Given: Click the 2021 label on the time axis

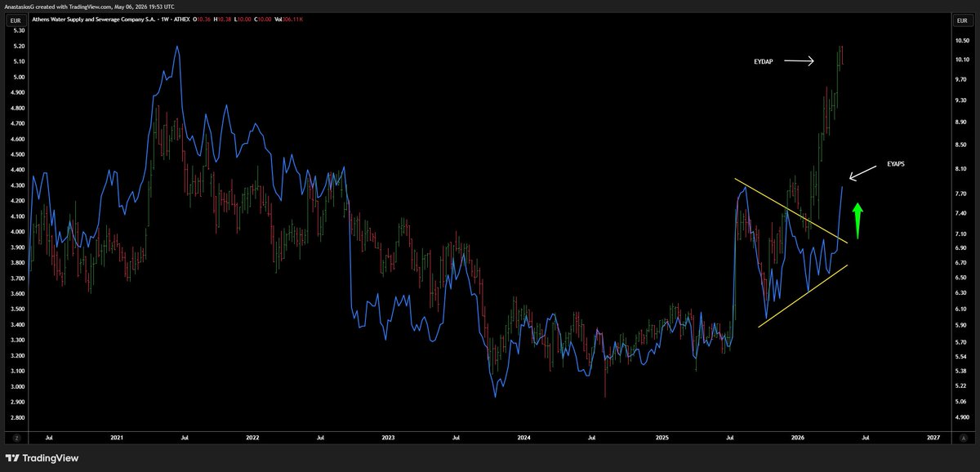Looking at the screenshot, I should click(x=115, y=438).
